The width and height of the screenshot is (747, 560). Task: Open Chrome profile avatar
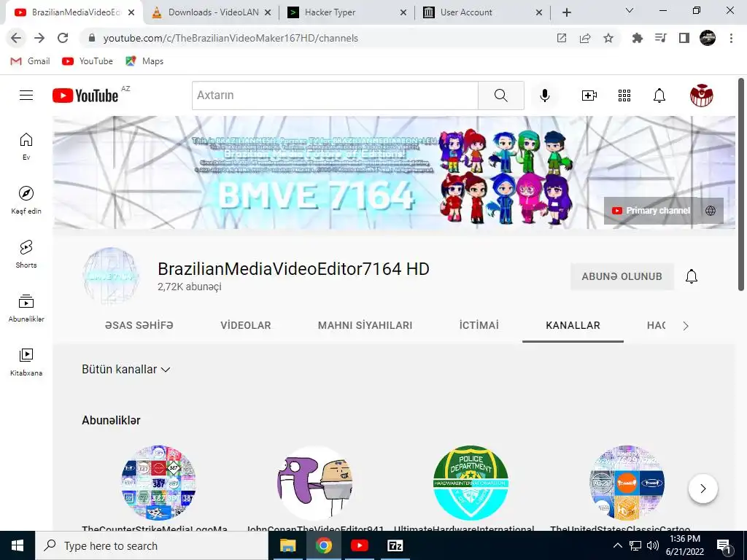pyautogui.click(x=708, y=38)
